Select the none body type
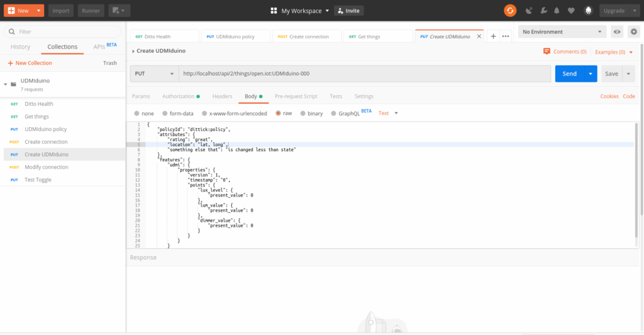The height and width of the screenshot is (335, 644). (136, 113)
